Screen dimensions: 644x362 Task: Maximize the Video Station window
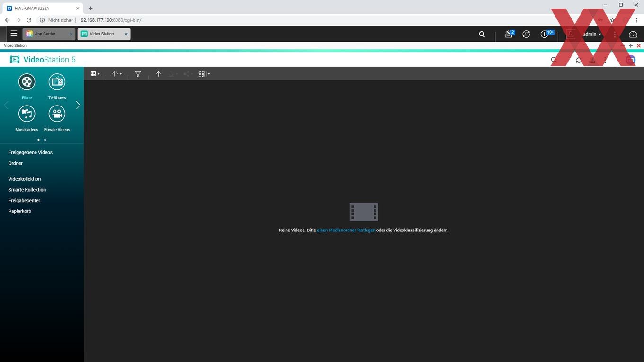[x=631, y=46]
